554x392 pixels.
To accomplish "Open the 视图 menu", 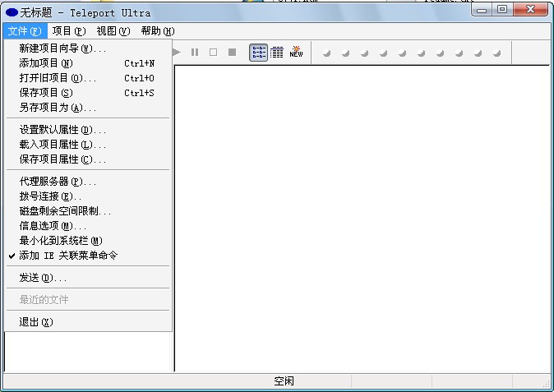I will 113,31.
